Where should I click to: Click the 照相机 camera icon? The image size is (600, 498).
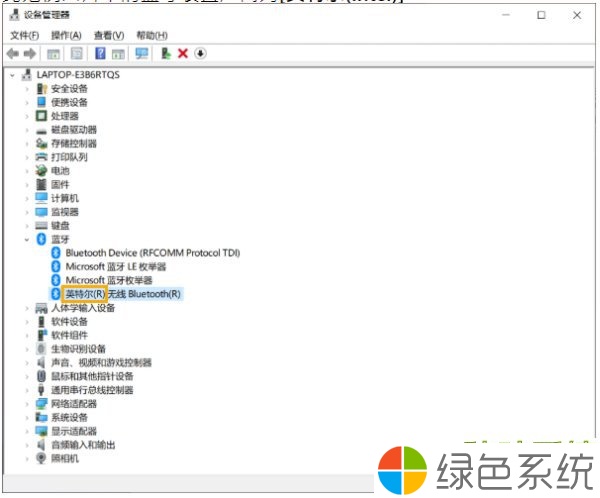(x=41, y=459)
